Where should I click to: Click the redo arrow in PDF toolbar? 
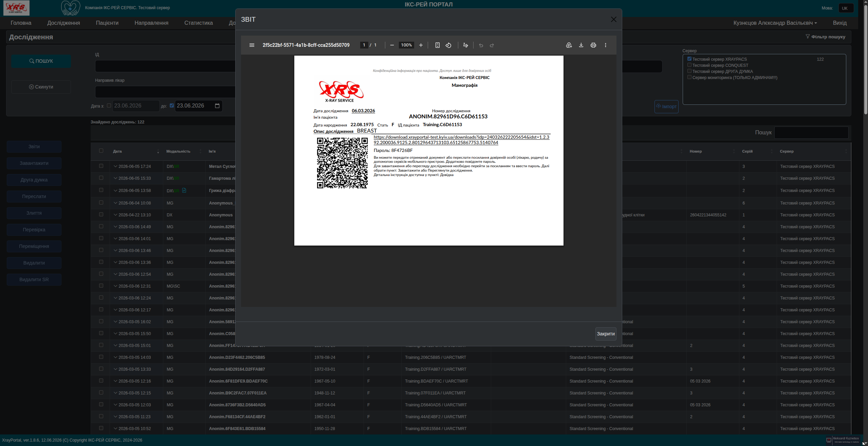[x=492, y=45]
